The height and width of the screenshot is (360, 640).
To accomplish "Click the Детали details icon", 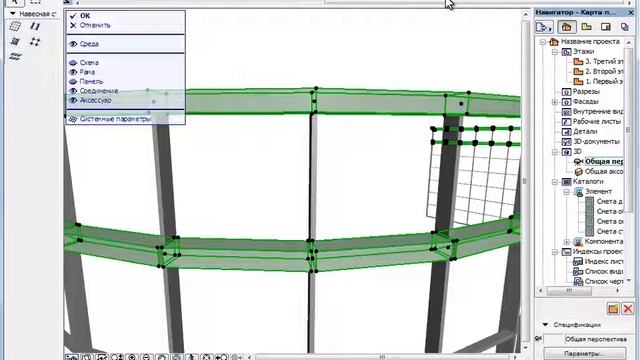I will pos(566,131).
